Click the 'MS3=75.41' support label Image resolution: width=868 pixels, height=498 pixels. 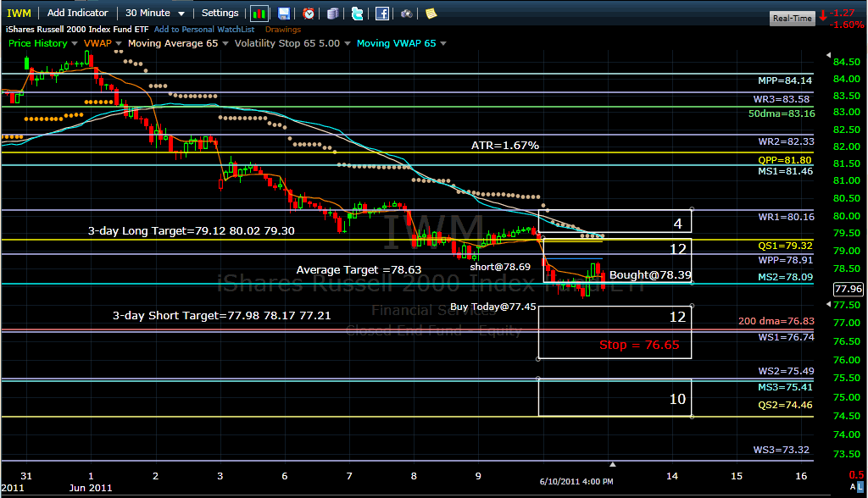[785, 387]
